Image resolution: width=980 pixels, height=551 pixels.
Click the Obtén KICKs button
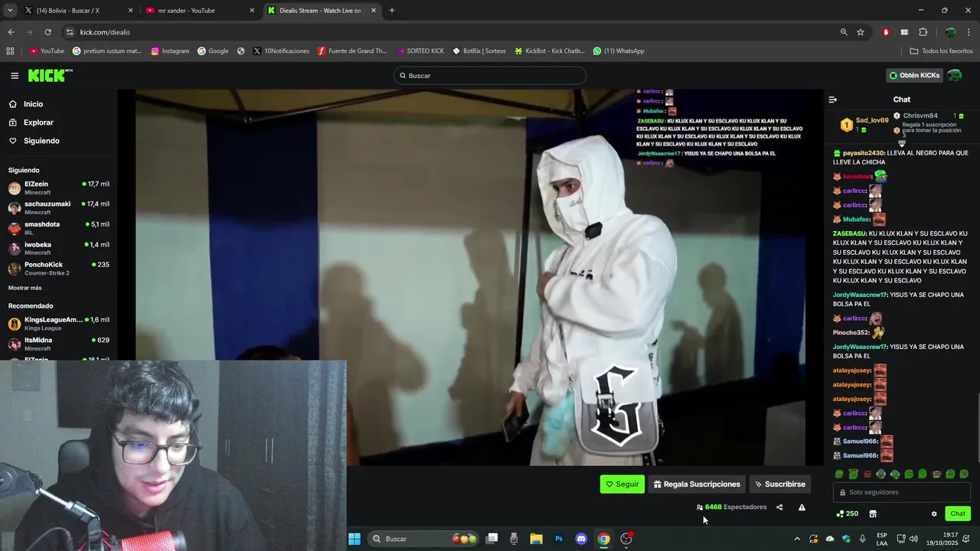coord(914,76)
